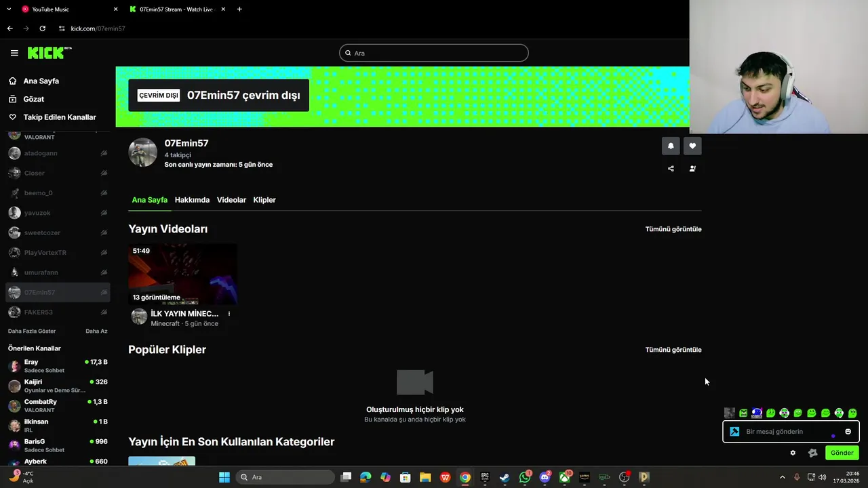Screen dimensions: 868x488
Task: Open the emoji picker in chat
Action: [848, 432]
